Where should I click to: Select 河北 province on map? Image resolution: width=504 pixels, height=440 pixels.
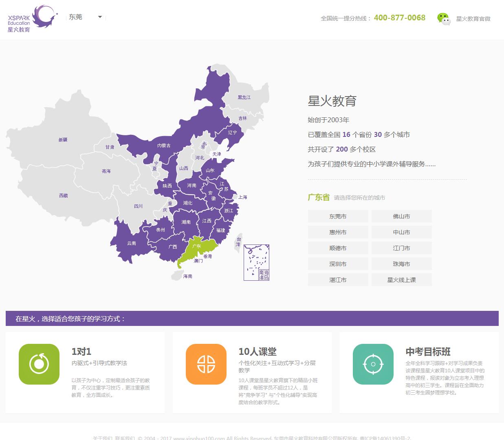pyautogui.click(x=199, y=158)
